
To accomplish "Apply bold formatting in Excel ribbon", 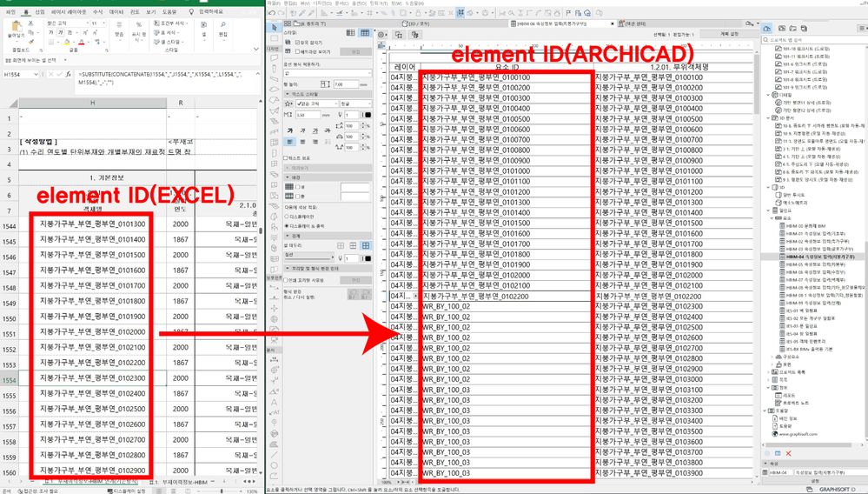I will (x=50, y=33).
